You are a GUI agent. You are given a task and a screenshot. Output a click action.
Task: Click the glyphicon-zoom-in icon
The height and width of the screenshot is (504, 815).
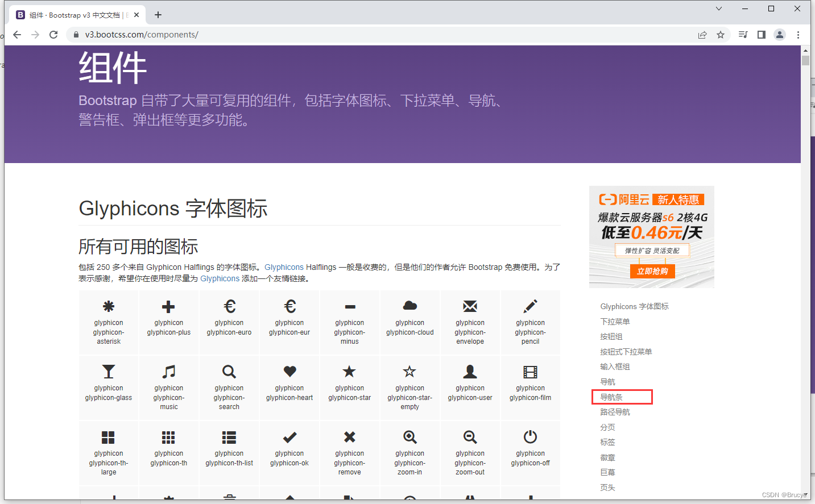pos(410,437)
